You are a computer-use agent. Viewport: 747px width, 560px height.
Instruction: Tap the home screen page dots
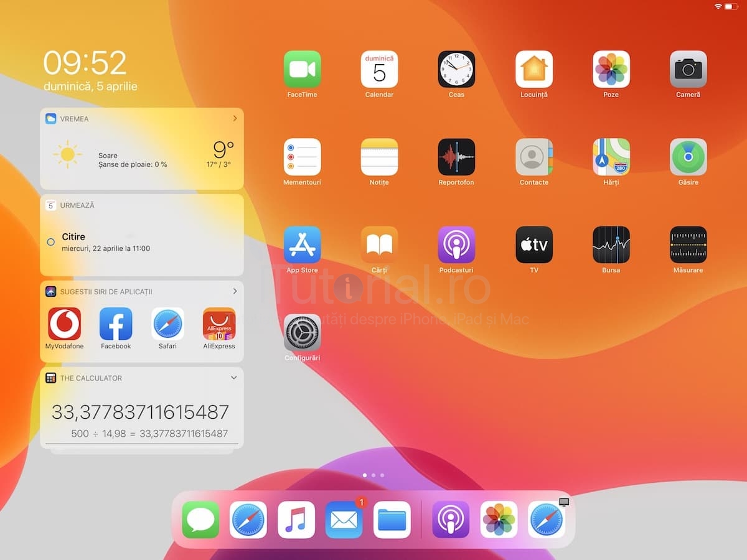[374, 475]
